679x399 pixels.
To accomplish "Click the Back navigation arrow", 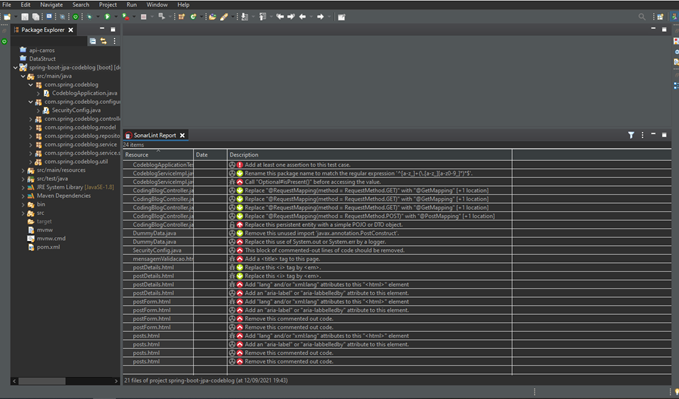I will (x=303, y=17).
